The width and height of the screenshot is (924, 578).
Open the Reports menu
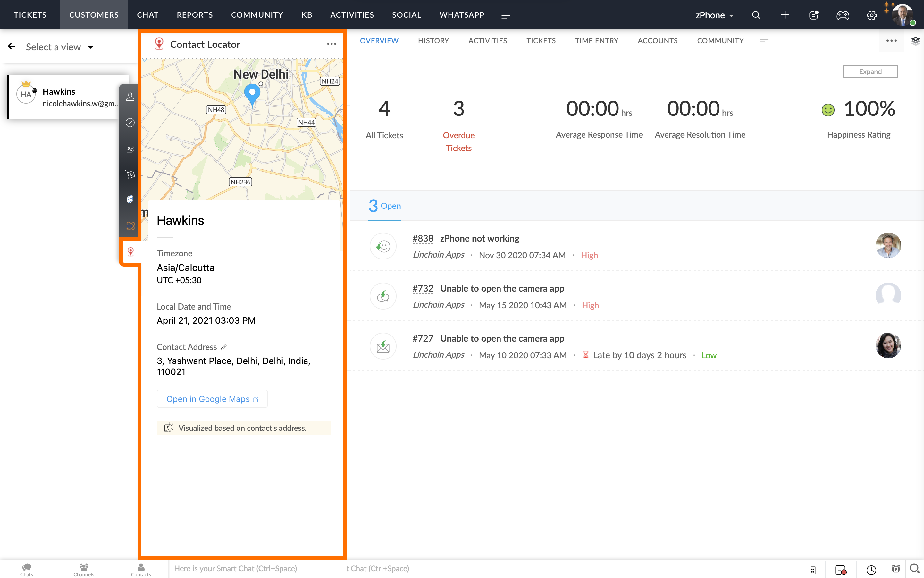[x=195, y=15]
